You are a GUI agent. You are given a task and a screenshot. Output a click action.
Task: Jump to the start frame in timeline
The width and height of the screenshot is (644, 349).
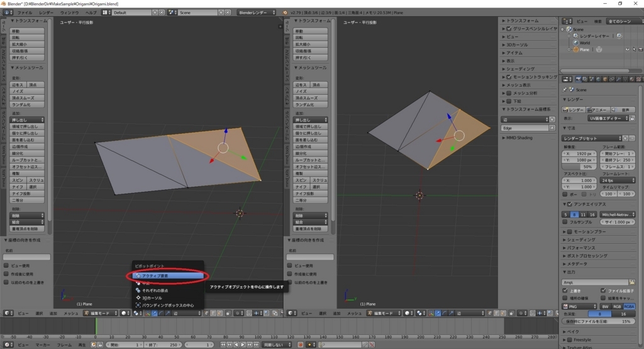coord(223,345)
